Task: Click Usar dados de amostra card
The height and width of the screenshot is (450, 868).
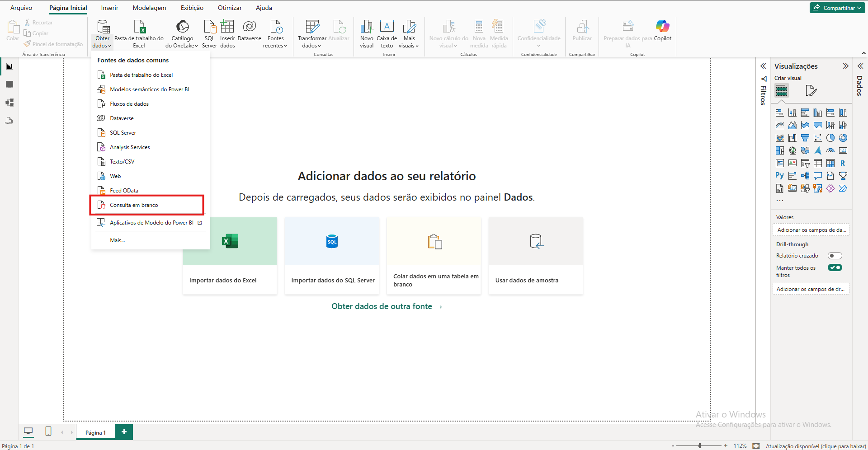Action: [536, 256]
